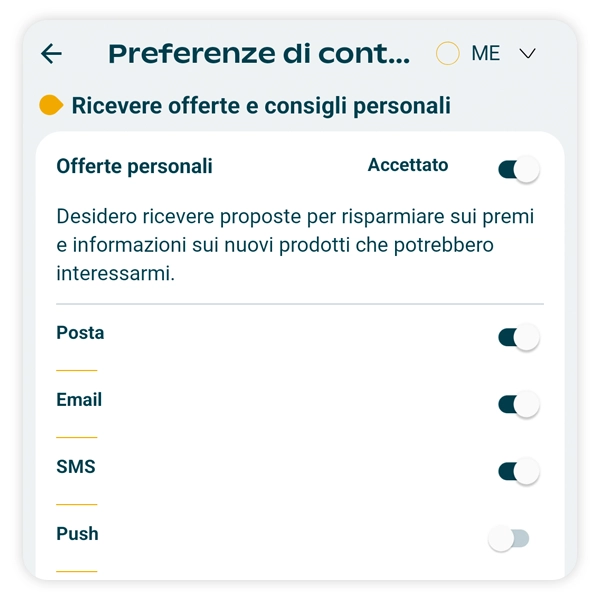Select the Offerte personali label
Viewport: 600px width, 600px height.
tap(134, 166)
